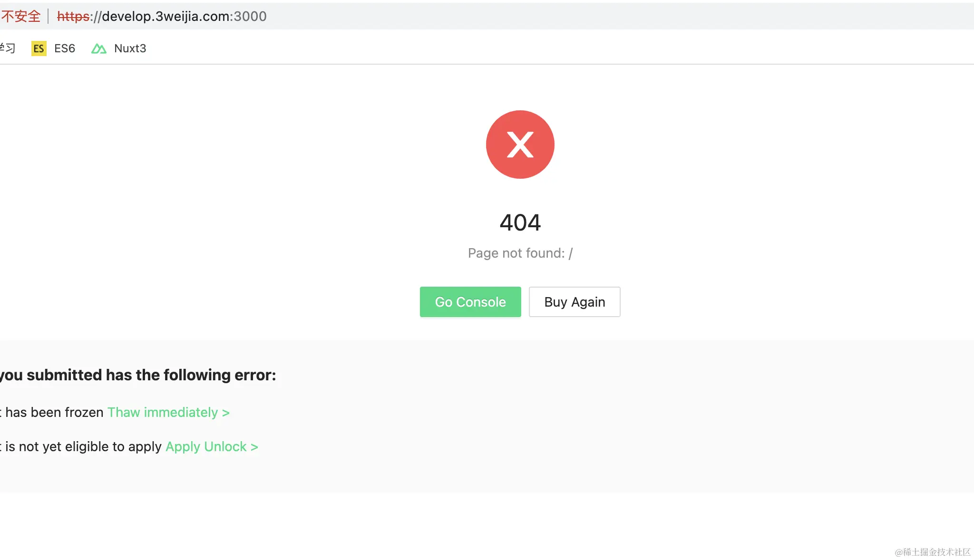Click the 404 heading text
Viewport: 974px width, 560px height.
coord(520,222)
